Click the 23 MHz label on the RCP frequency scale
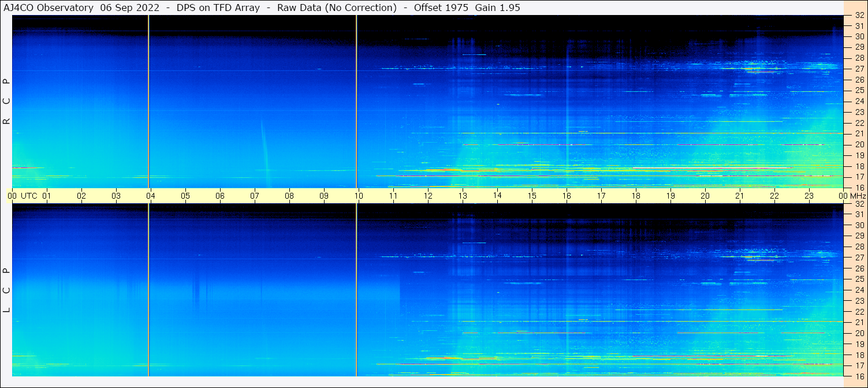Screen dimensions: 868x388 (x=859, y=112)
